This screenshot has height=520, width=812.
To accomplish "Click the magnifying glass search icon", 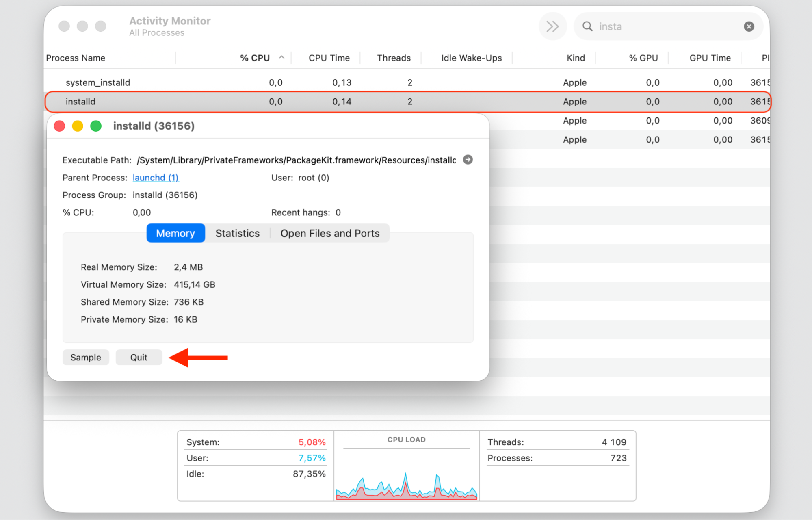I will [x=587, y=26].
